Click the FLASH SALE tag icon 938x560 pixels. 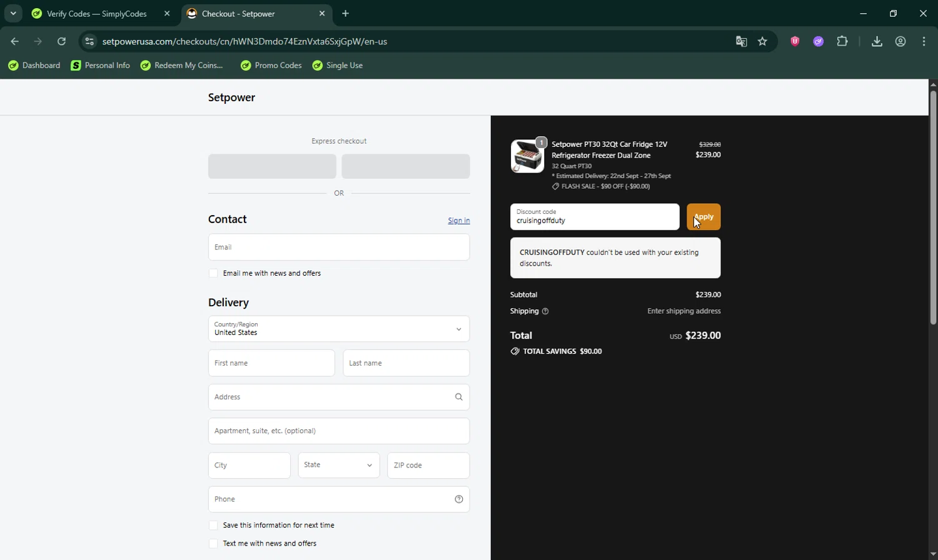click(555, 186)
